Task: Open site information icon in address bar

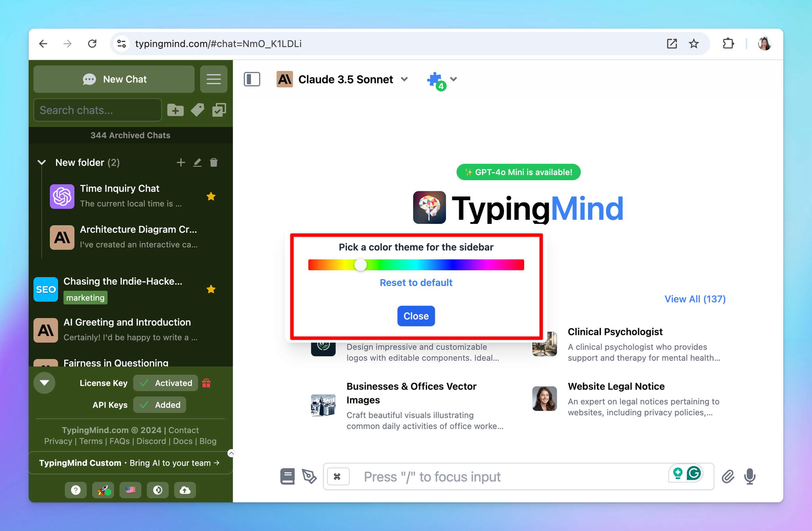Action: coord(122,44)
